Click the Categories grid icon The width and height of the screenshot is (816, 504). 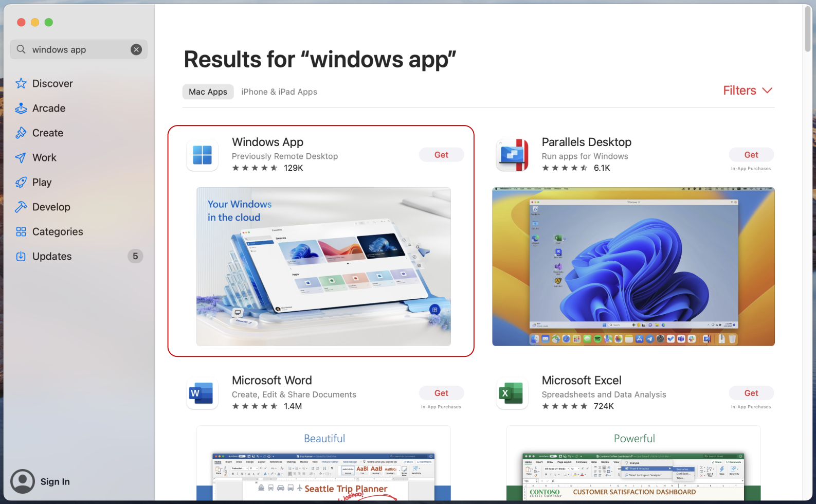click(x=21, y=231)
